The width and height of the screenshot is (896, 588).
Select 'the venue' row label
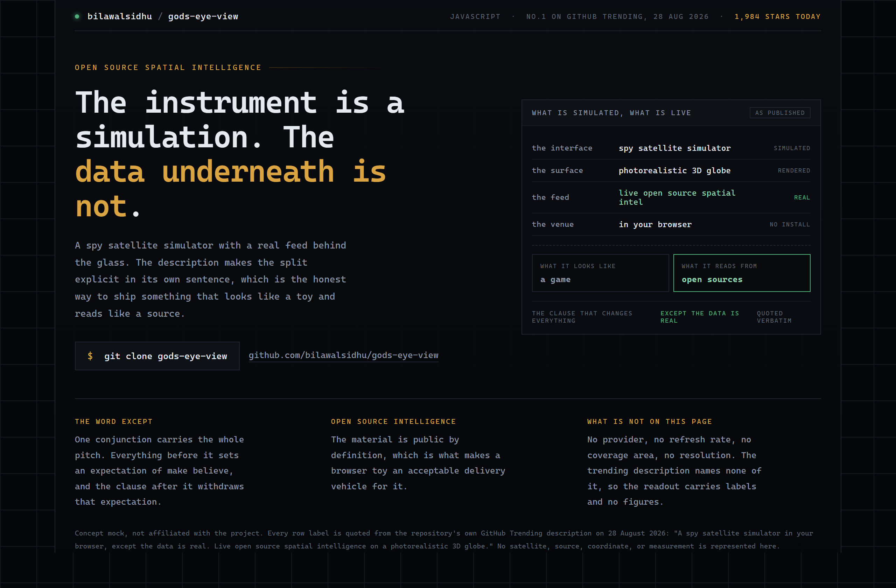click(x=552, y=224)
